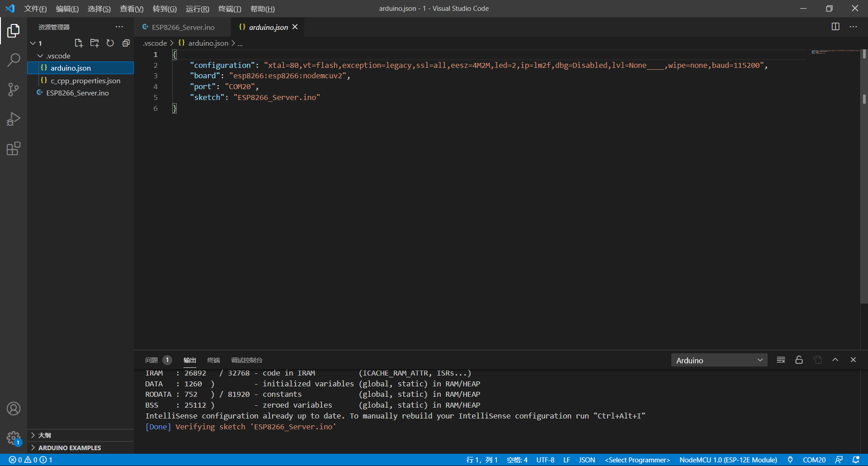
Task: Expand the ARDUINO EXAMPLES section
Action: [69, 447]
